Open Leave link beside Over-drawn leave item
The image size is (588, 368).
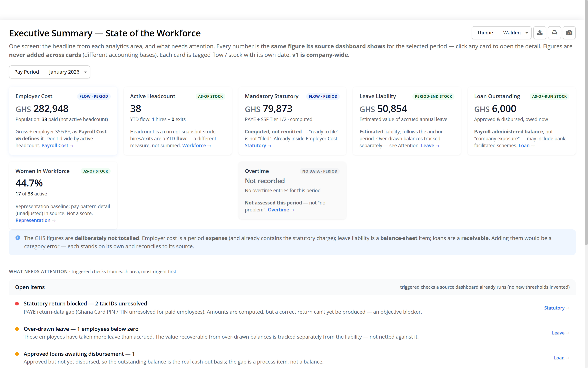click(x=561, y=333)
